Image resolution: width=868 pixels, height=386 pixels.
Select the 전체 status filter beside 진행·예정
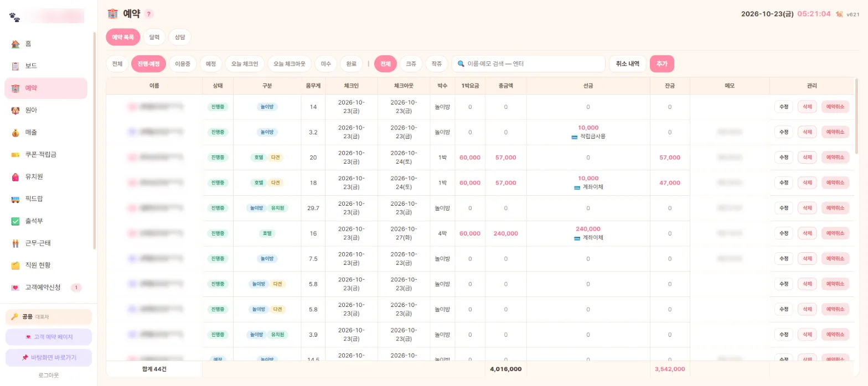[x=117, y=64]
